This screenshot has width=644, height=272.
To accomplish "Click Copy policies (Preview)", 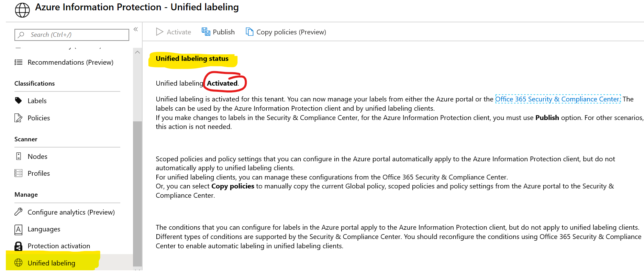I will [286, 32].
